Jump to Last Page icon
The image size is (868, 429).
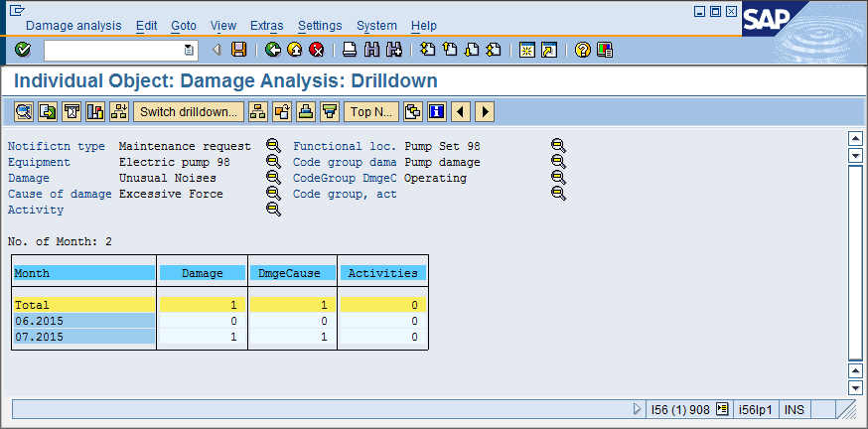493,50
